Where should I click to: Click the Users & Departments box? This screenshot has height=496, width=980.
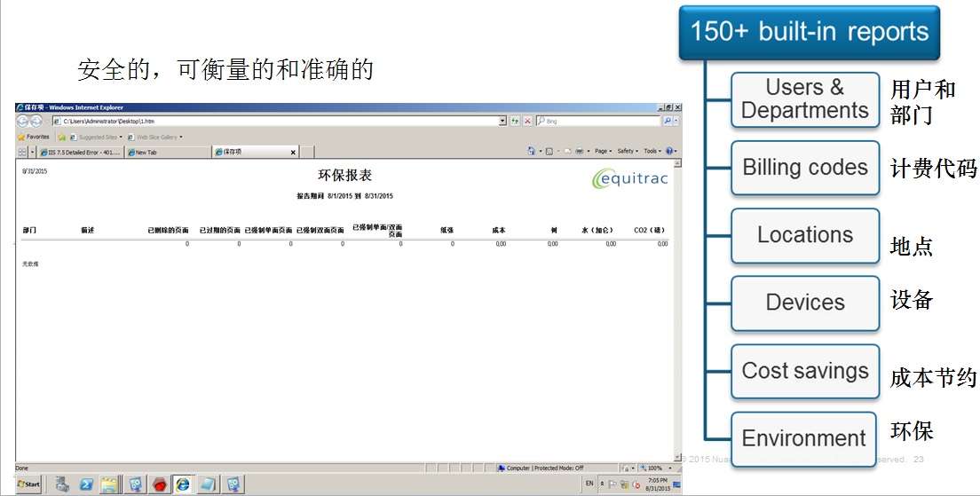click(x=805, y=99)
